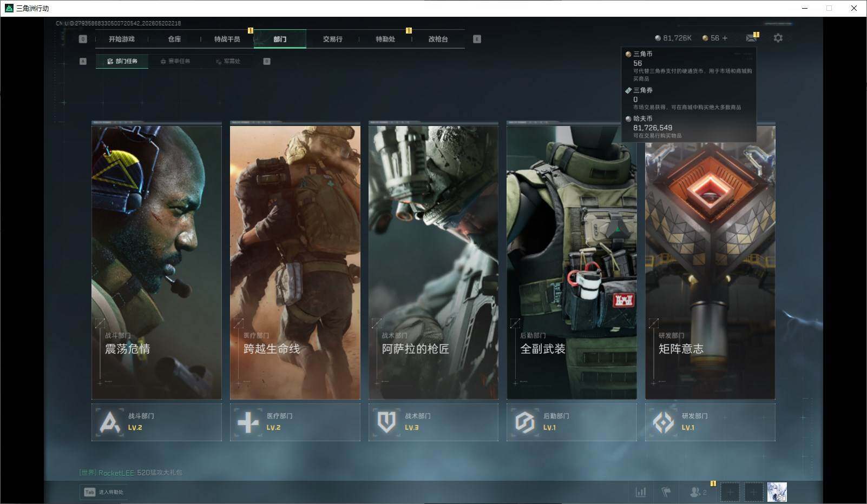Click the D key hint beside sub-tabs
The height and width of the screenshot is (504, 867).
[x=267, y=61]
